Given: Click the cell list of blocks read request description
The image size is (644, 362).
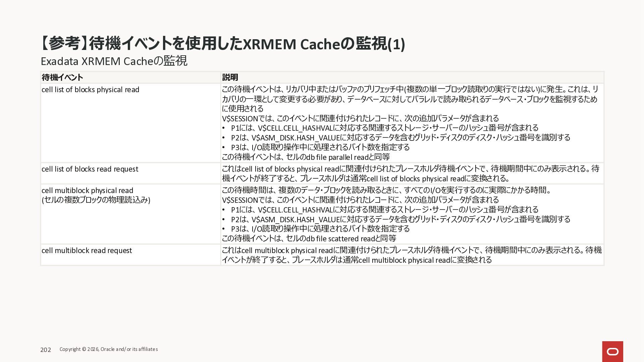Looking at the screenshot, I should pos(411,174).
